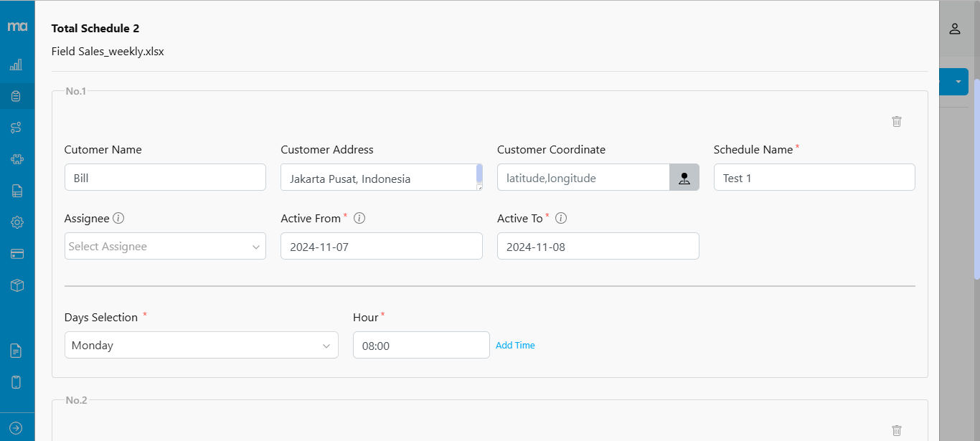980x441 pixels.
Task: Delete schedule No.2 with trash icon
Action: [896, 430]
